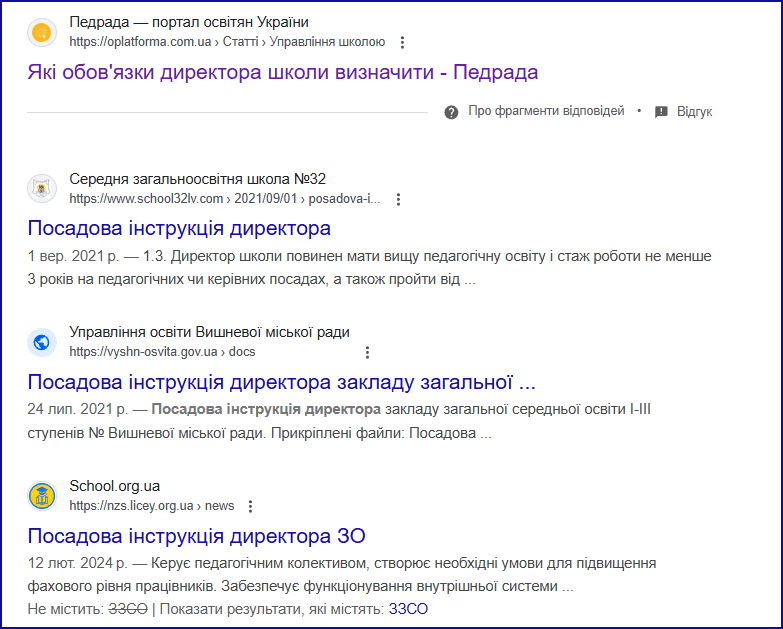Open 'Посадова інструкція директора ЗО' result

(197, 536)
